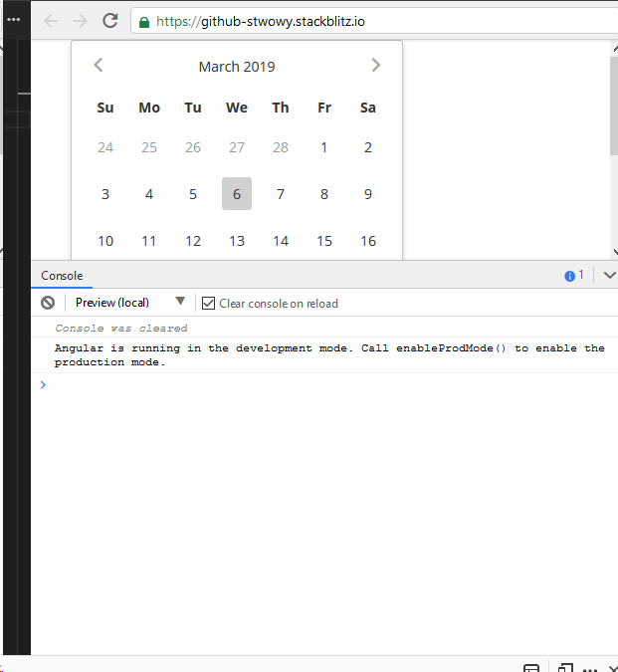Click the Su weekday header
This screenshot has height=672, width=618.
105,108
